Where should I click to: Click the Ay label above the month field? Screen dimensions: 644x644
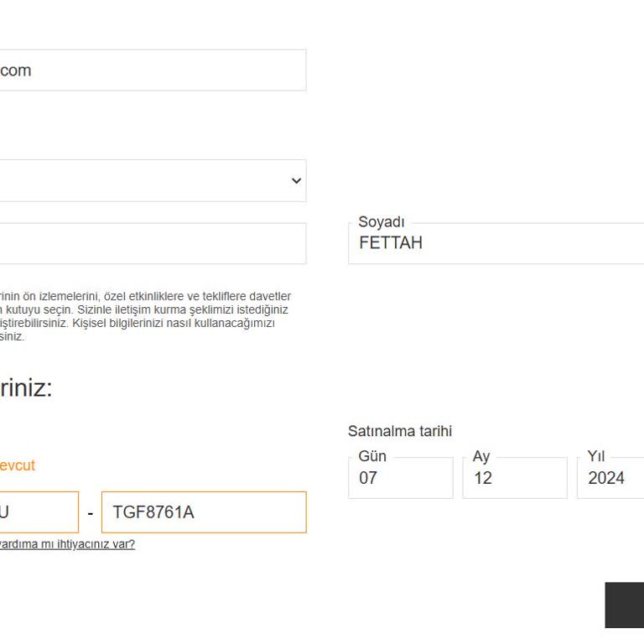[481, 456]
